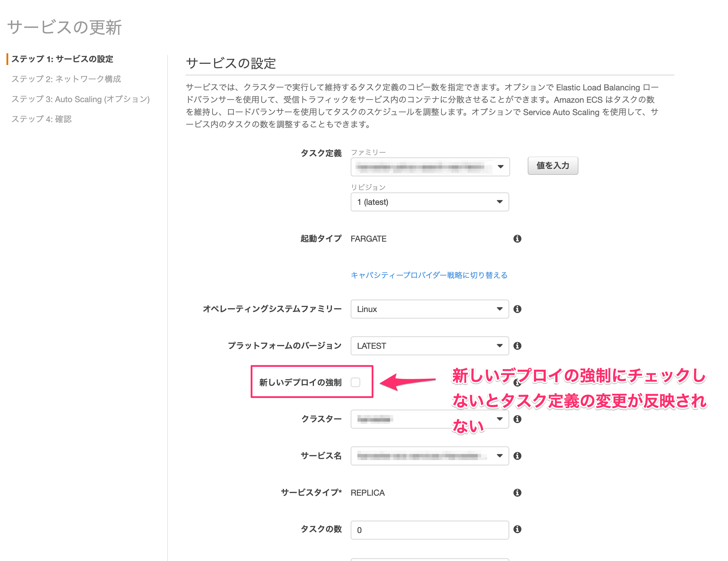This screenshot has height=561, width=728.
Task: Click キャパシティープロバイダー戦略に切り替える link
Action: point(429,275)
